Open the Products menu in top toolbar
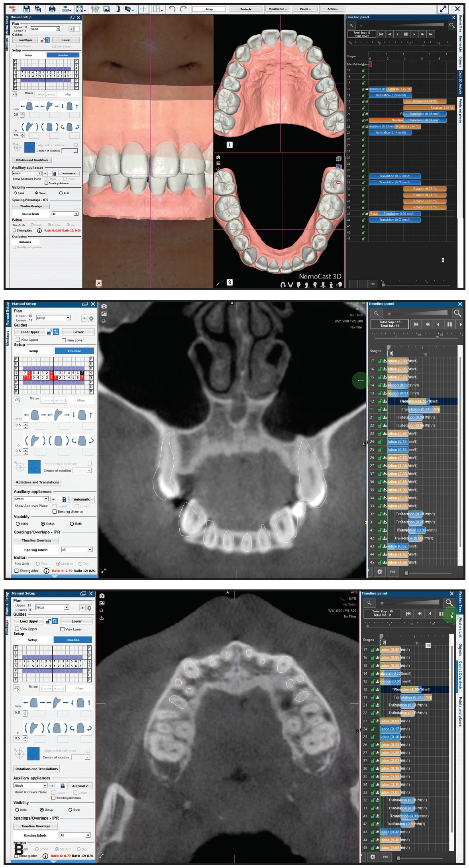 [x=246, y=9]
